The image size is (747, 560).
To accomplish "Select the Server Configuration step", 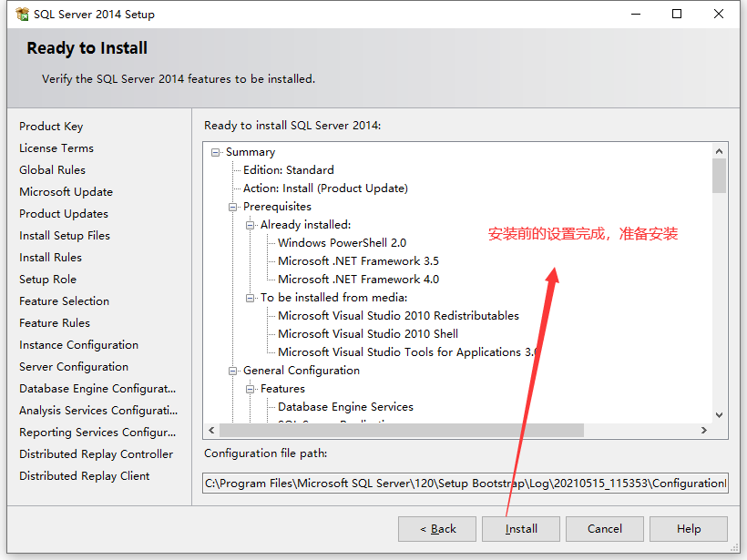I will coord(74,367).
